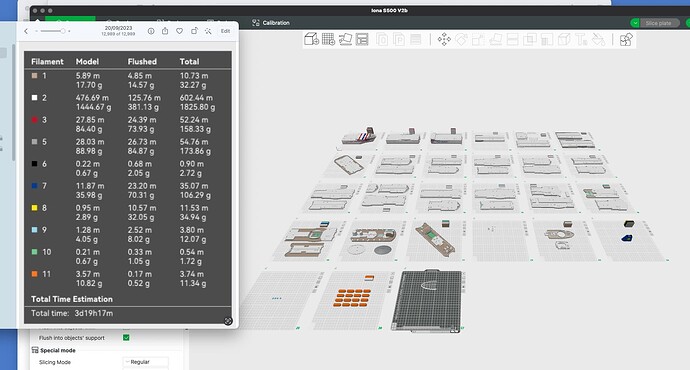The width and height of the screenshot is (690, 370).
Task: Click the "Total" column header
Action: coord(189,62)
